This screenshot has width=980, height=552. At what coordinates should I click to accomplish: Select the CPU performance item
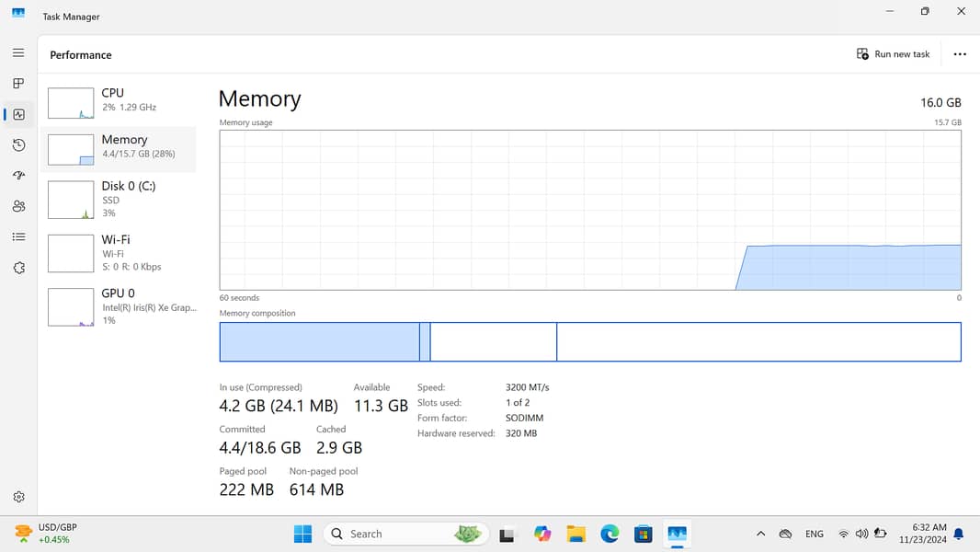(121, 101)
